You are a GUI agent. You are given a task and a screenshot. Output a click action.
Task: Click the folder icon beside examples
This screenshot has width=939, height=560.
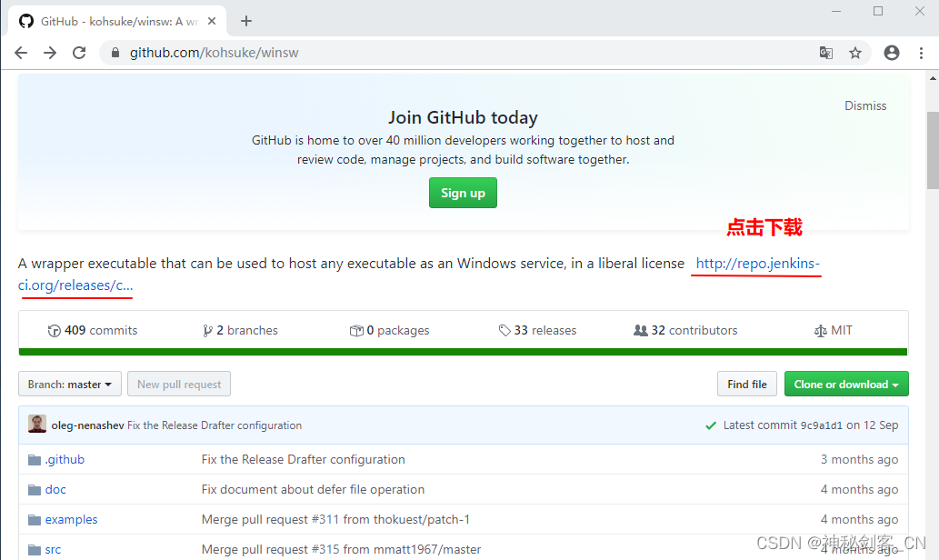click(35, 520)
